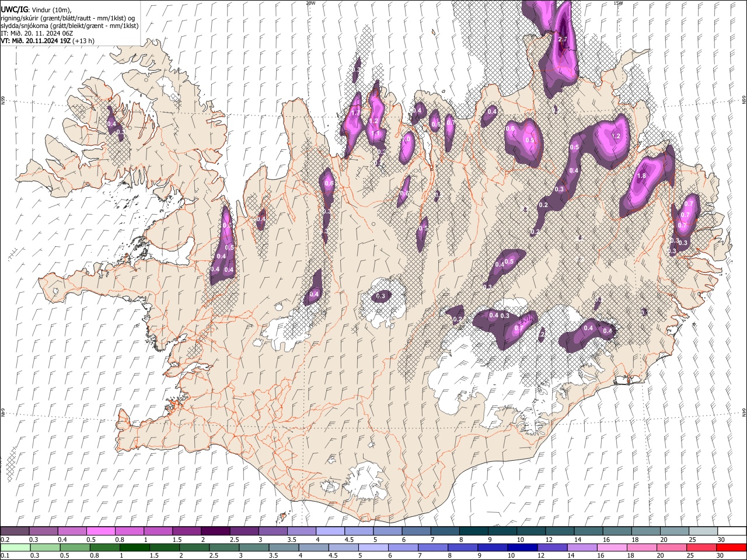The width and height of the screenshot is (747, 560).
Task: Click the 3 grey-green swatch, bottom legend row
Action: tap(254, 547)
